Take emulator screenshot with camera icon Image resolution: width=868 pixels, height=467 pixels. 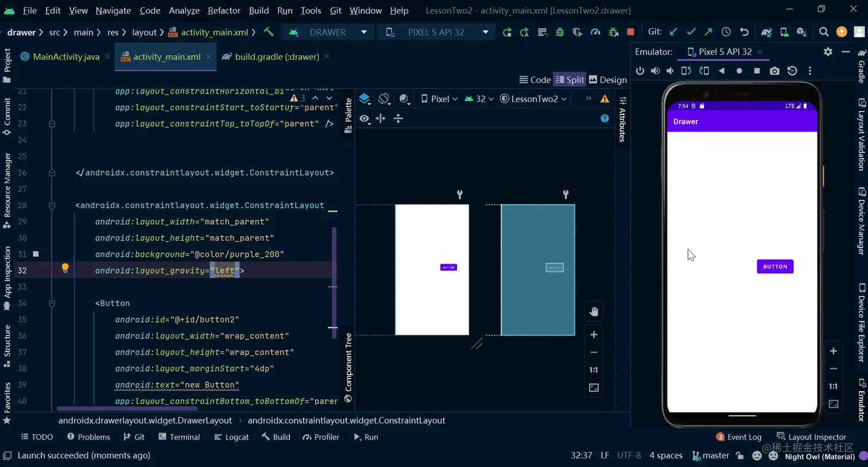click(x=774, y=71)
